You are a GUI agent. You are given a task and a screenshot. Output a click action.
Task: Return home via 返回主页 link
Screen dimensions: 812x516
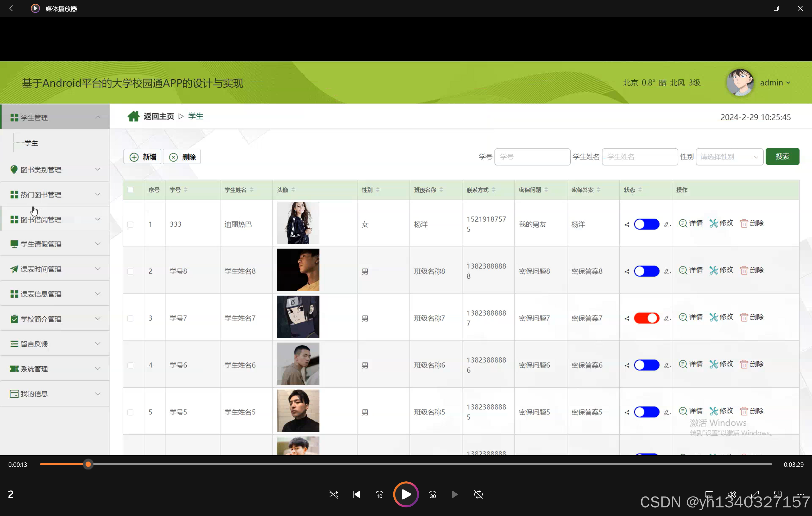click(x=159, y=116)
